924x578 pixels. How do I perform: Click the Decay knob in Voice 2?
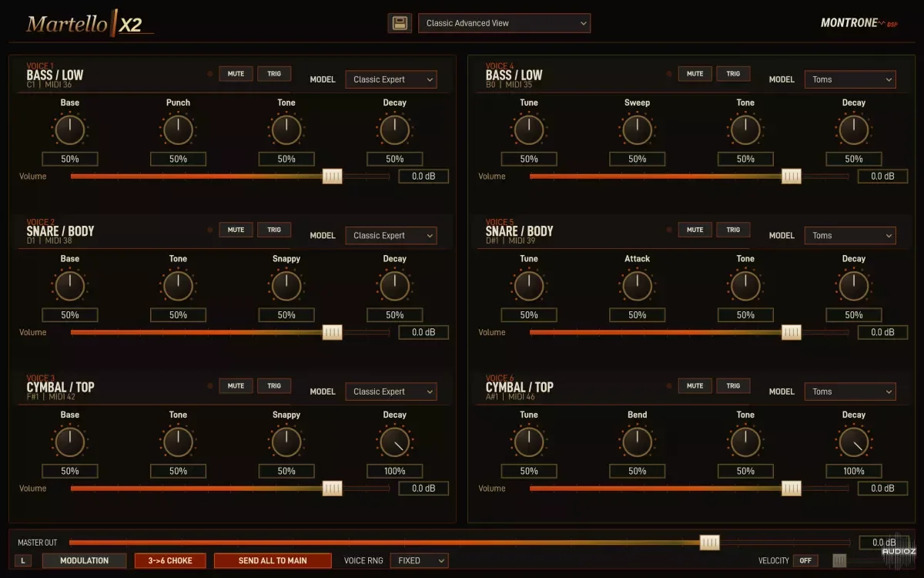pos(395,287)
